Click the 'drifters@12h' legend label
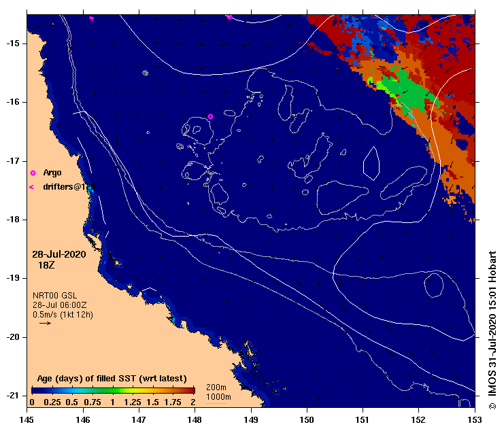The image size is (504, 431). (x=69, y=186)
